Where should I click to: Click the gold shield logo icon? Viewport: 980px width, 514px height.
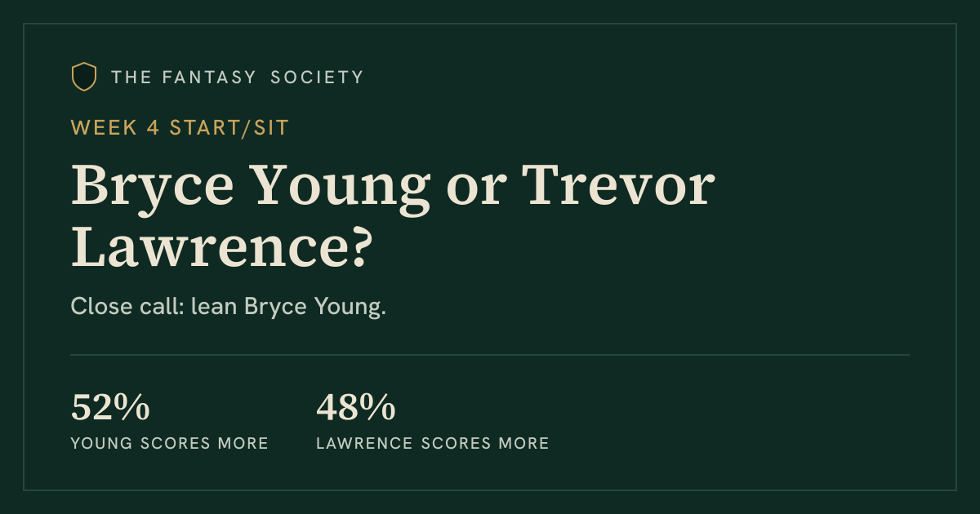pyautogui.click(x=84, y=77)
